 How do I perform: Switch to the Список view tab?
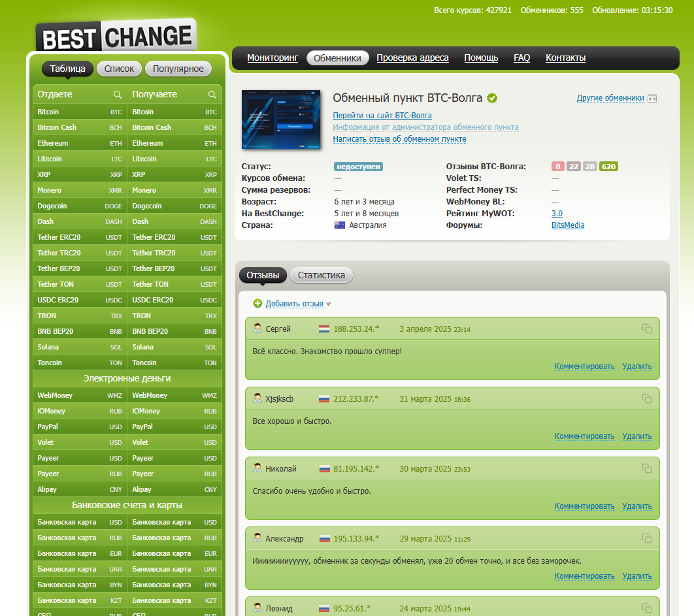(119, 69)
